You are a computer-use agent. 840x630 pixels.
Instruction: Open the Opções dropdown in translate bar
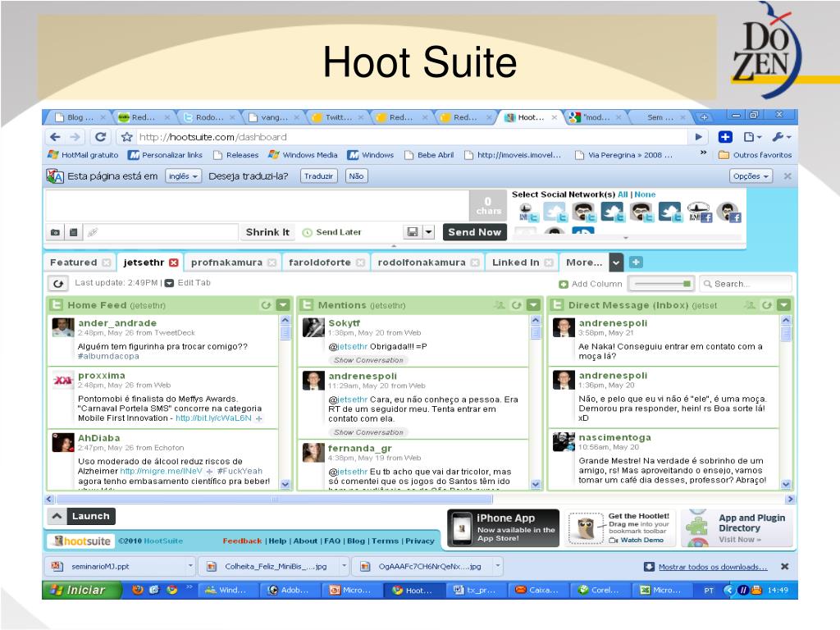751,176
